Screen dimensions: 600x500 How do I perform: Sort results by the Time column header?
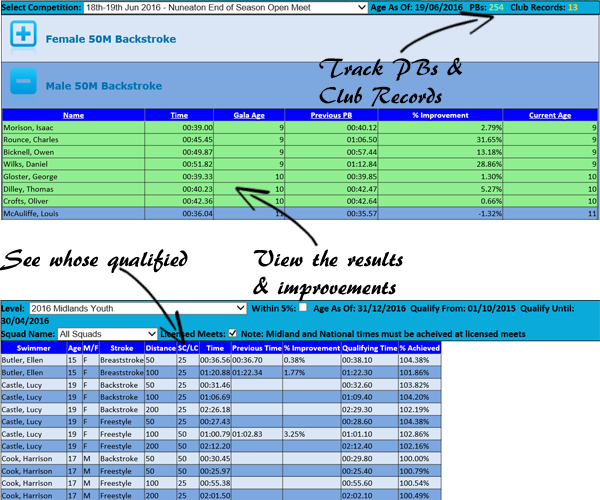(x=179, y=115)
